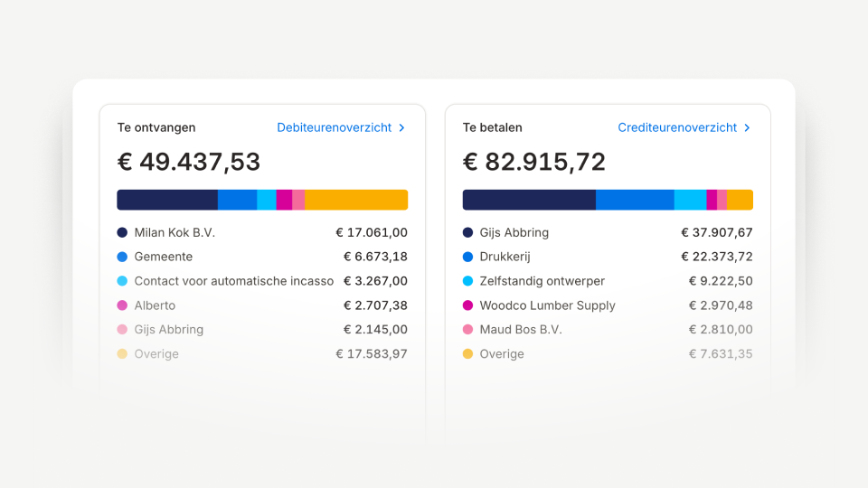Click dark navy segment of Te betalen bar
This screenshot has height=488, width=868.
pos(529,200)
